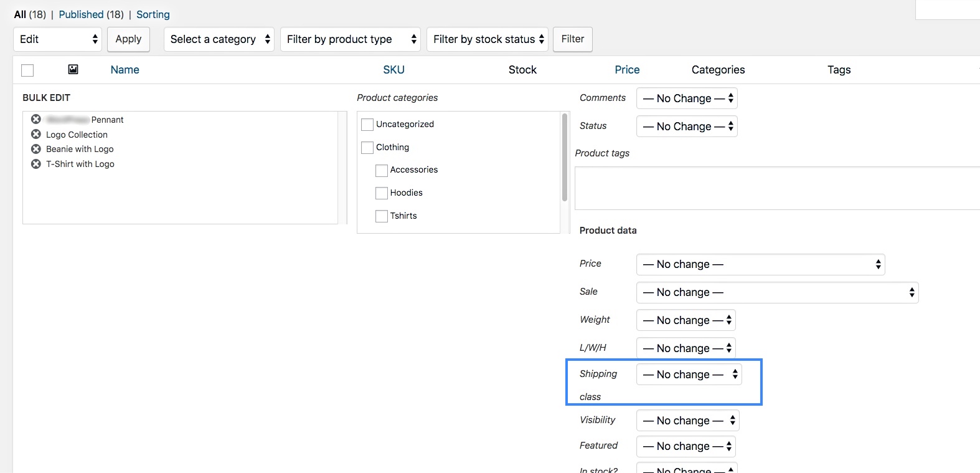This screenshot has height=473, width=980.
Task: Toggle the select-all products checkbox
Action: 27,70
